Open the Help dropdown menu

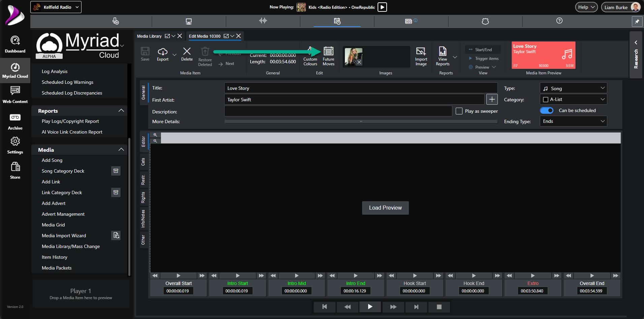[586, 7]
